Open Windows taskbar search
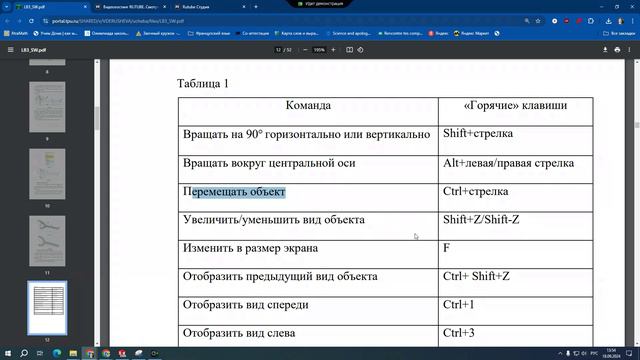This screenshot has width=640, height=360. 24,353
